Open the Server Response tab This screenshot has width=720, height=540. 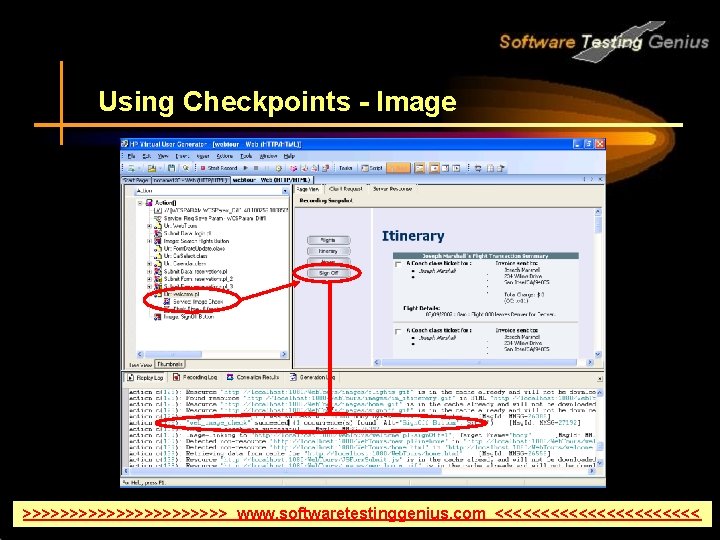coord(393,189)
